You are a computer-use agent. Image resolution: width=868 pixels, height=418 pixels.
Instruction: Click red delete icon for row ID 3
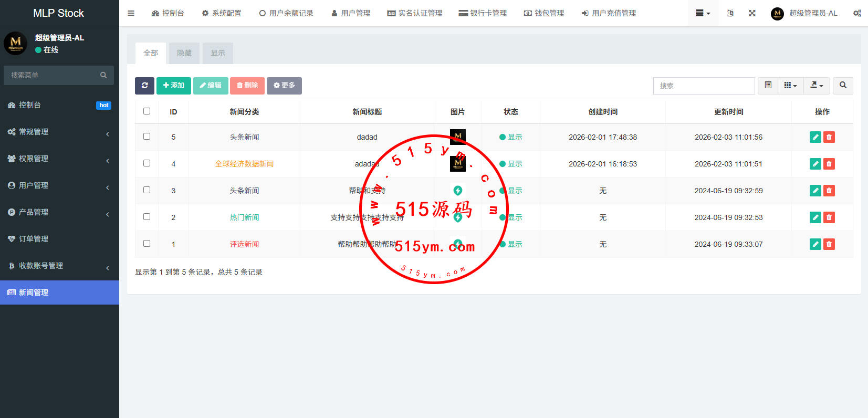829,191
